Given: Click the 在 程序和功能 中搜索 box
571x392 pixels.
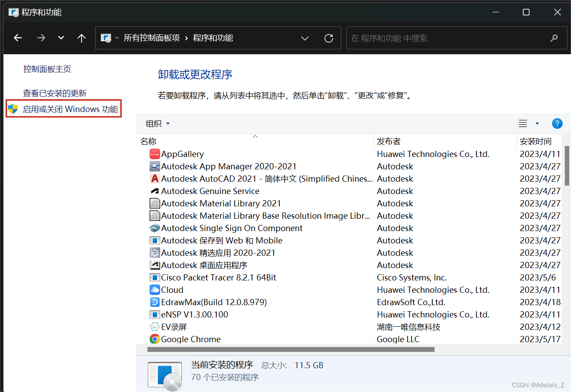Looking at the screenshot, I should click(x=457, y=38).
